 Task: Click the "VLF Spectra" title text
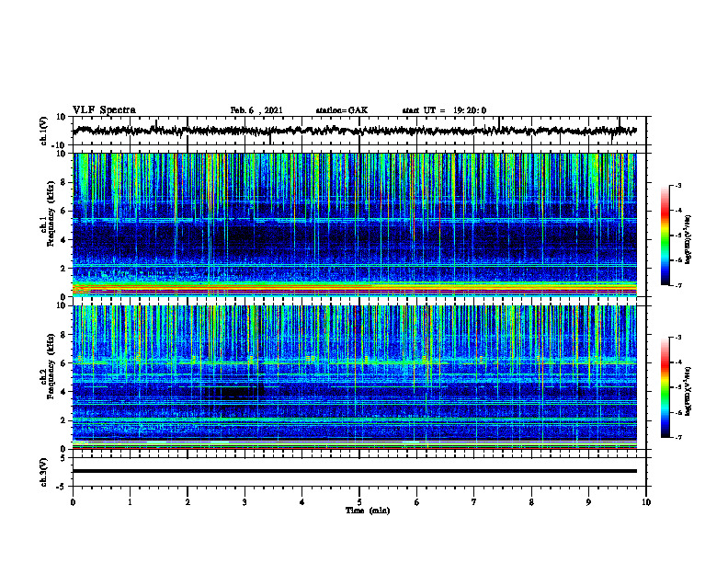click(104, 110)
